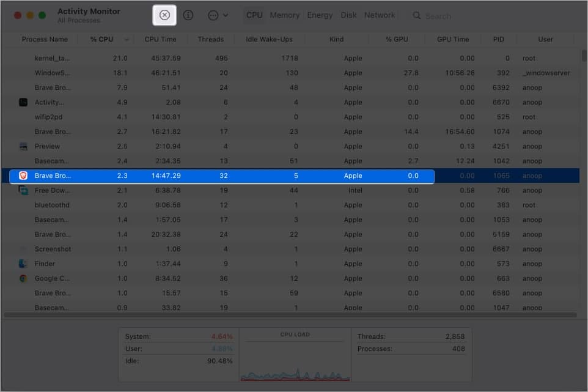Click the search magnifier icon

416,15
